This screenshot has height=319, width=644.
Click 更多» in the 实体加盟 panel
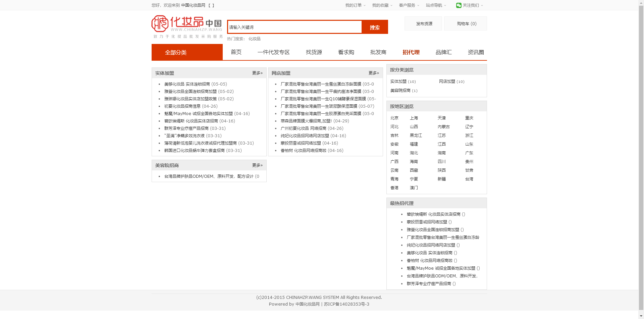(x=257, y=73)
